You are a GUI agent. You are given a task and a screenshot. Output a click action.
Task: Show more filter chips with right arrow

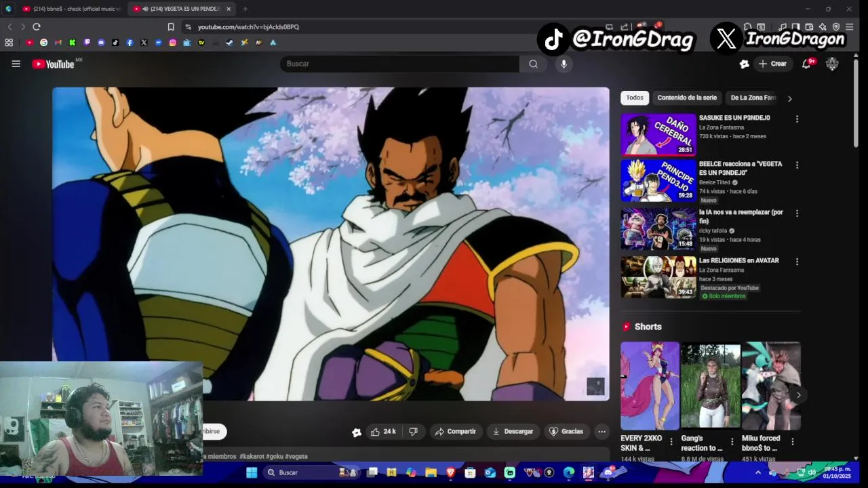click(789, 98)
